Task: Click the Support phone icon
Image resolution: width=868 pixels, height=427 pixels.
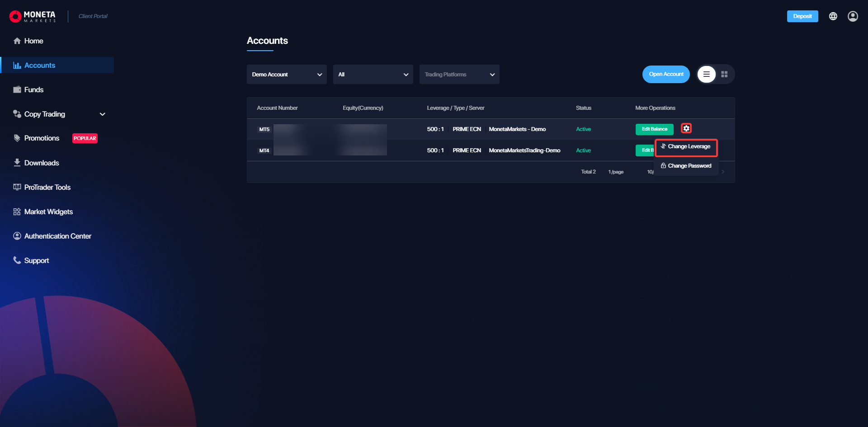Action: coord(17,260)
